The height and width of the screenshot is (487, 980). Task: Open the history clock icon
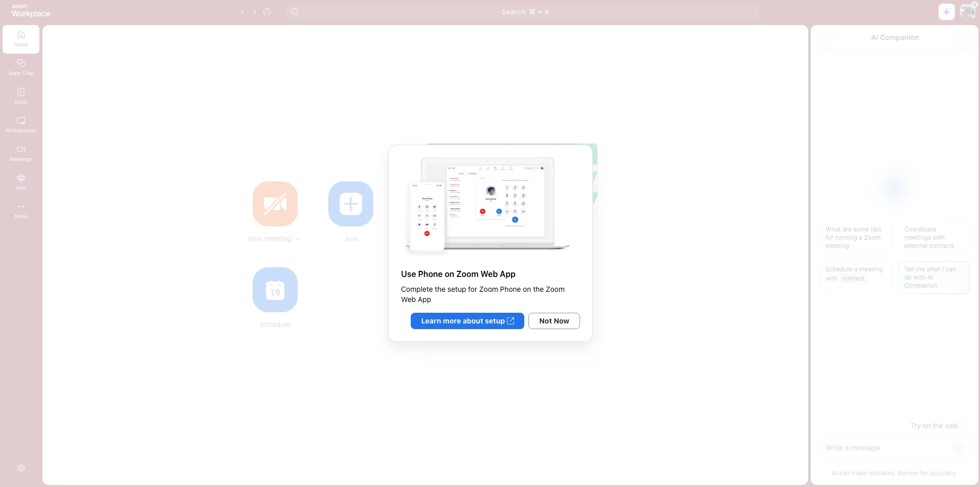point(267,12)
